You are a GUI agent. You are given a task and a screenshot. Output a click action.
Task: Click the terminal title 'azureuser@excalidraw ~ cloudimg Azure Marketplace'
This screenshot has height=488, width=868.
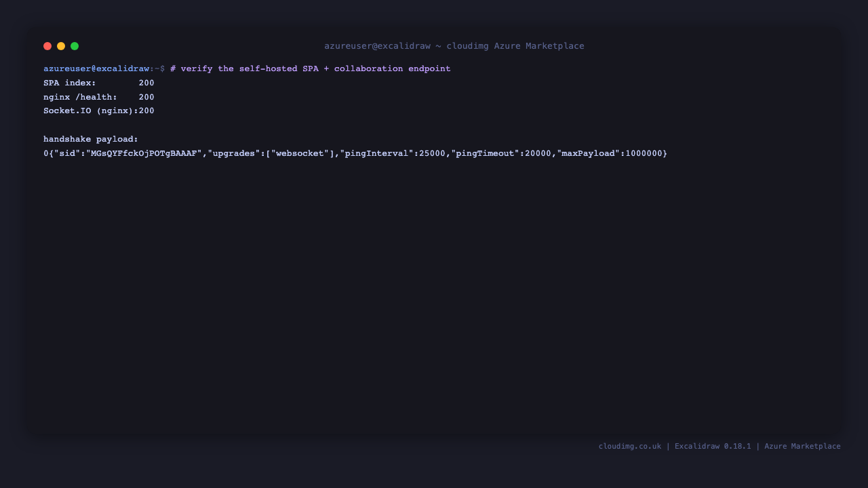click(454, 46)
